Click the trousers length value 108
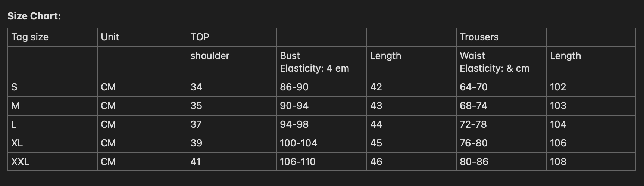This screenshot has height=186, width=644. [x=558, y=162]
